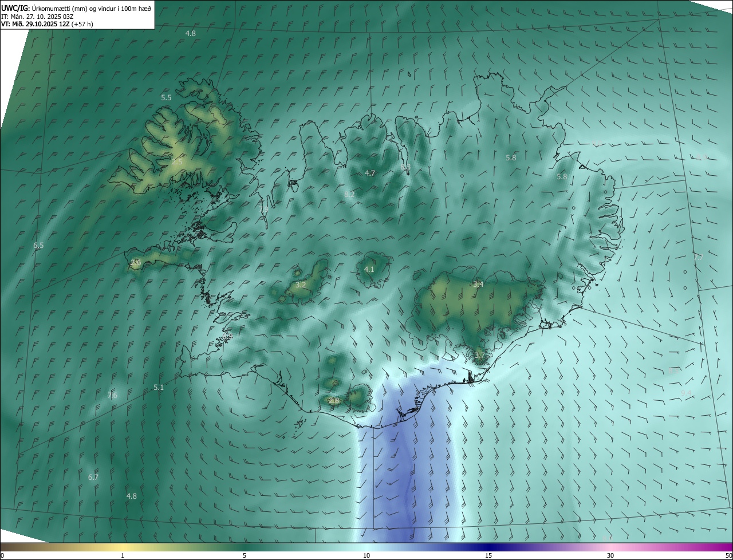The width and height of the screenshot is (733, 560).
Task: Click the 'VT: Mið. 29.10.2025 12Z (+57 h)' line
Action: pyautogui.click(x=47, y=24)
